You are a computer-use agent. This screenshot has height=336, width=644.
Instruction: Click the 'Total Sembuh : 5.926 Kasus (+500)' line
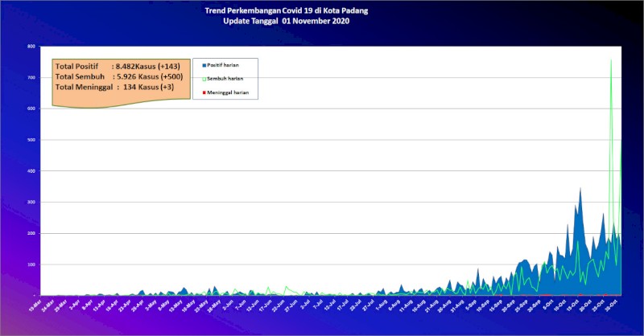tap(119, 76)
